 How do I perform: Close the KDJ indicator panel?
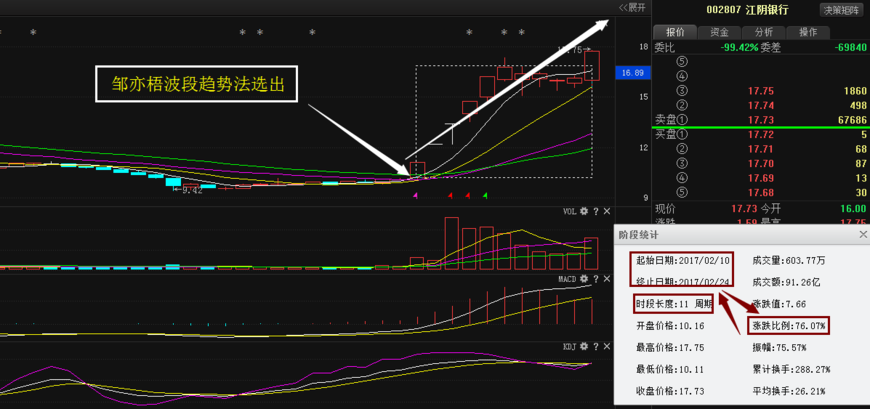coord(606,346)
